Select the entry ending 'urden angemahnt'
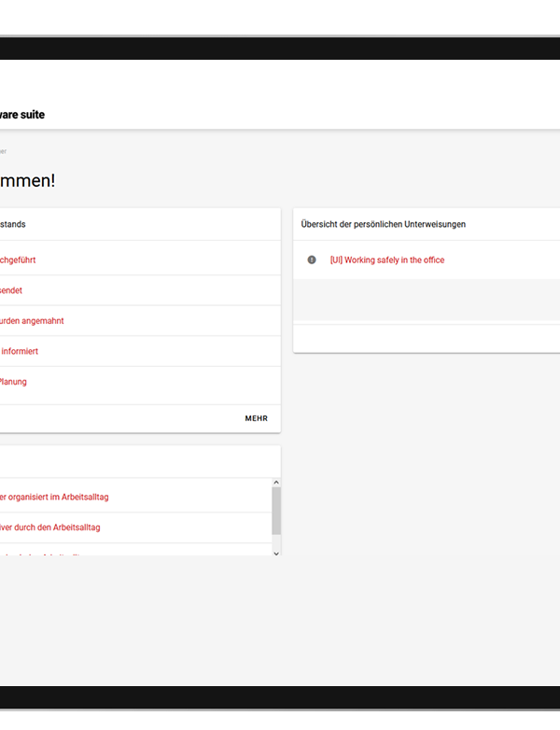The width and height of the screenshot is (560, 730). pyautogui.click(x=32, y=320)
